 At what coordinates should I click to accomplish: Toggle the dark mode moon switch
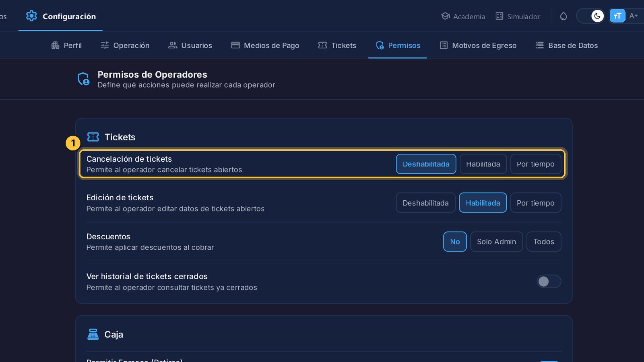click(x=590, y=16)
